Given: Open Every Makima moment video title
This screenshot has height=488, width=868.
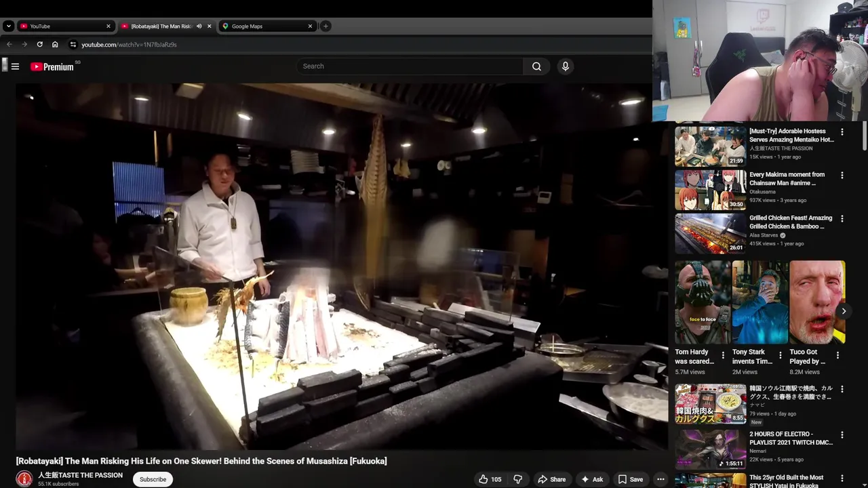Looking at the screenshot, I should (x=787, y=179).
